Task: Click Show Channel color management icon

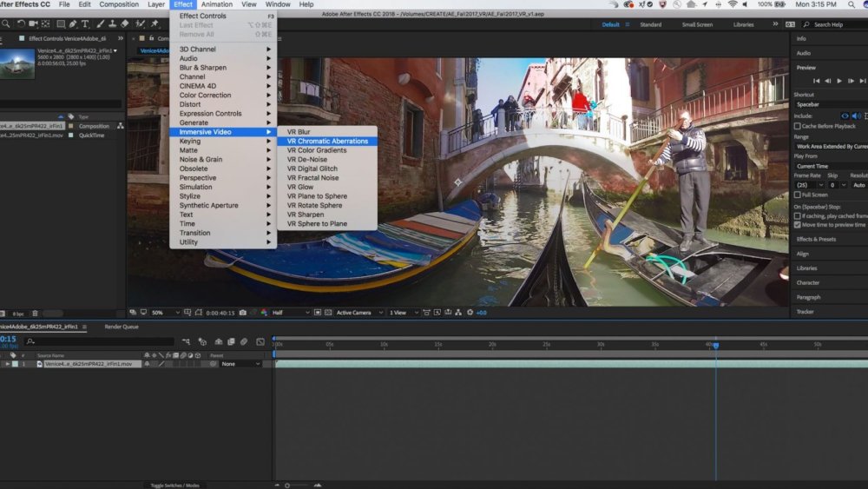Action: (264, 313)
